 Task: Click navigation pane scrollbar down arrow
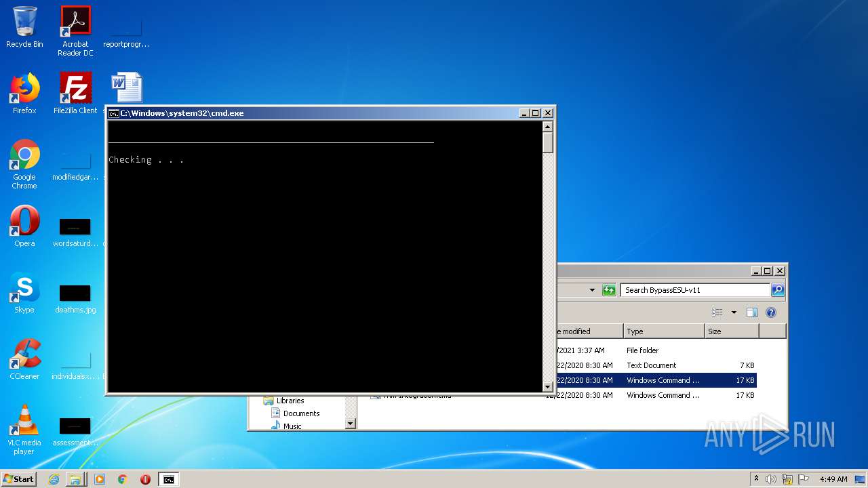click(x=351, y=424)
